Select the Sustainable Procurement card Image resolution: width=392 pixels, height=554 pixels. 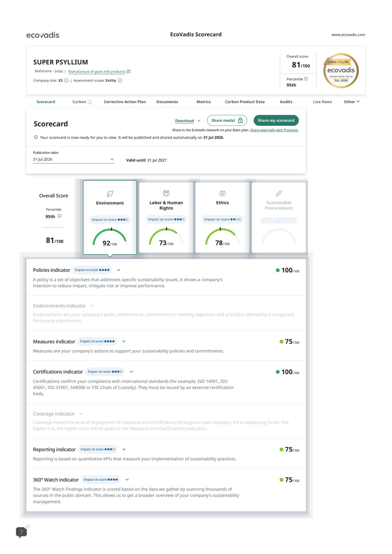279,217
